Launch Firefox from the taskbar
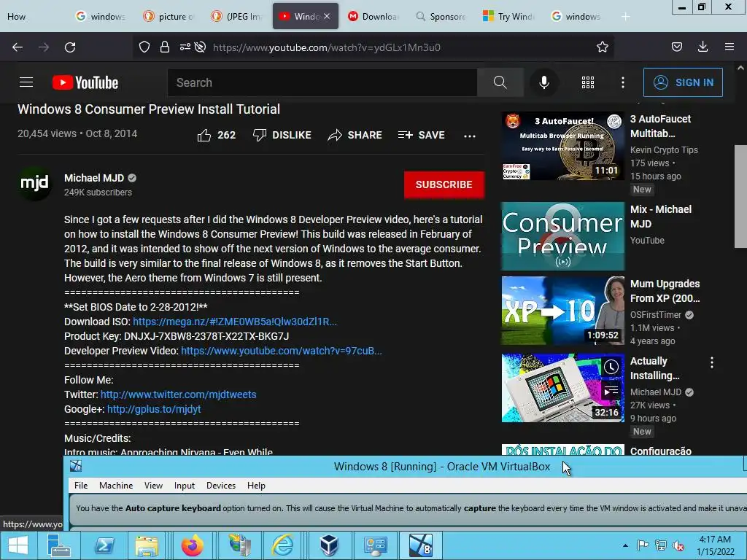 pos(193,545)
